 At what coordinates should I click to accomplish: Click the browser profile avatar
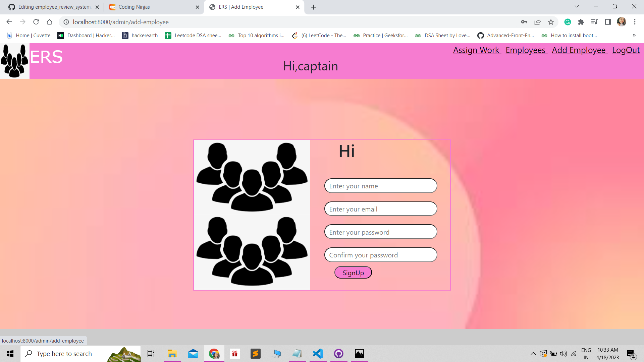pyautogui.click(x=622, y=22)
